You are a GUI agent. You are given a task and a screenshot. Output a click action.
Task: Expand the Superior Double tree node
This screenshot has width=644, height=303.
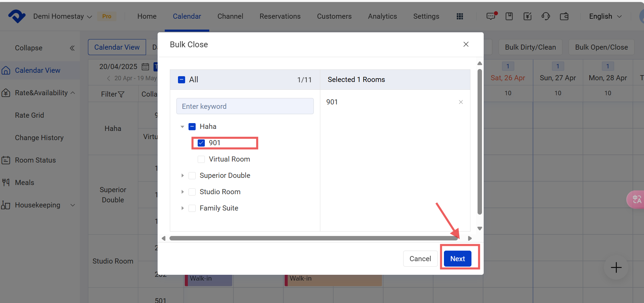(182, 175)
